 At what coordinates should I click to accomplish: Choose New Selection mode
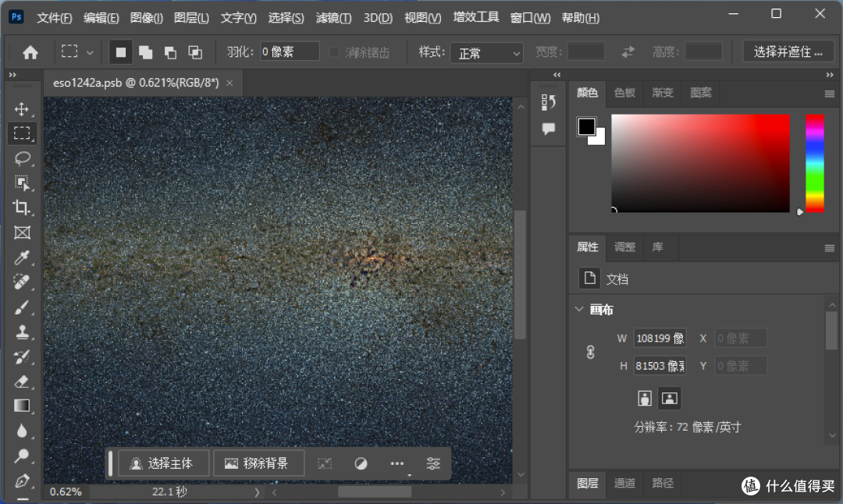coord(120,52)
